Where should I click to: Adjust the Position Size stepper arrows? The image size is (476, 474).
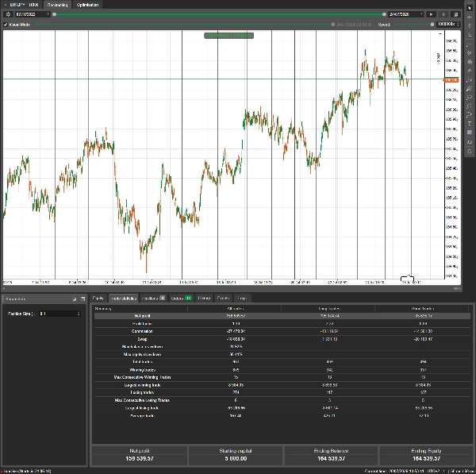tap(79, 314)
